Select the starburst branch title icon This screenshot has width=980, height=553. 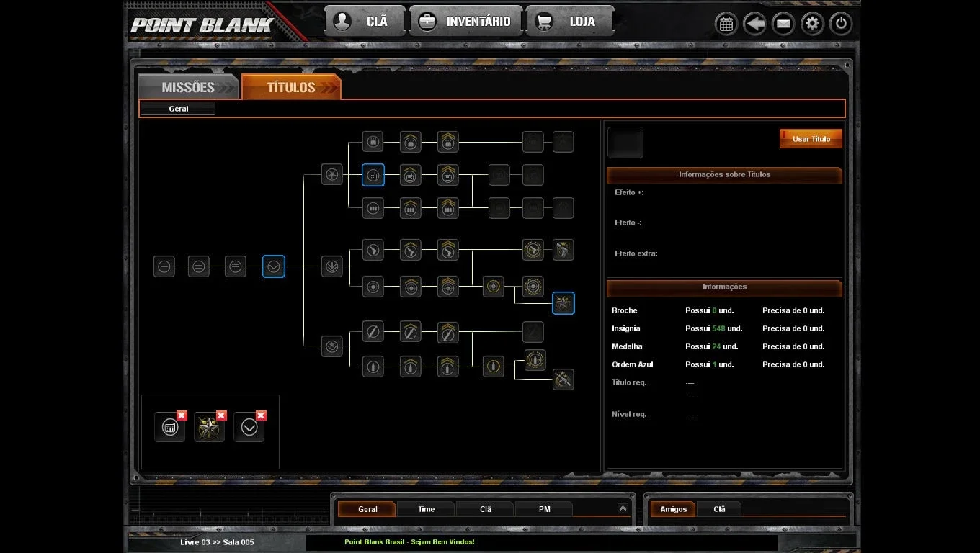(331, 174)
